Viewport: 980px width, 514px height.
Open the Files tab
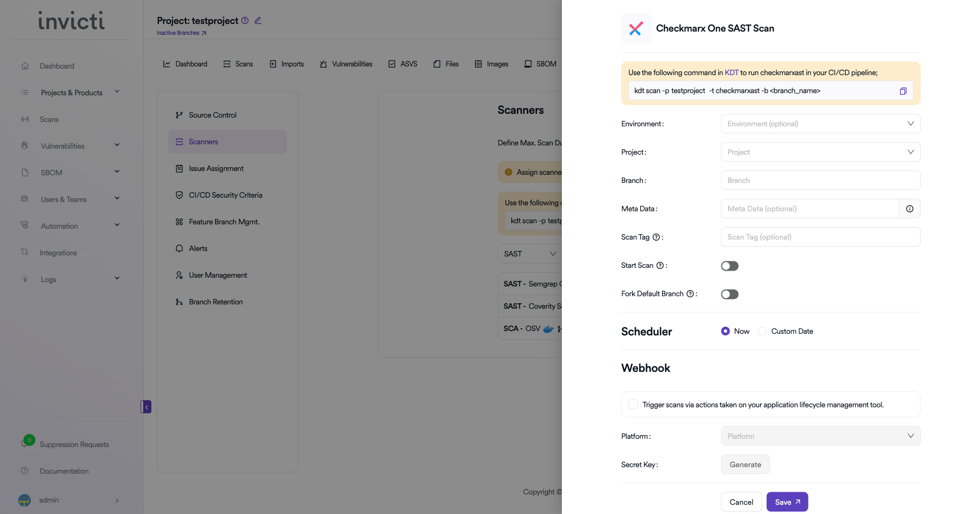click(x=446, y=64)
